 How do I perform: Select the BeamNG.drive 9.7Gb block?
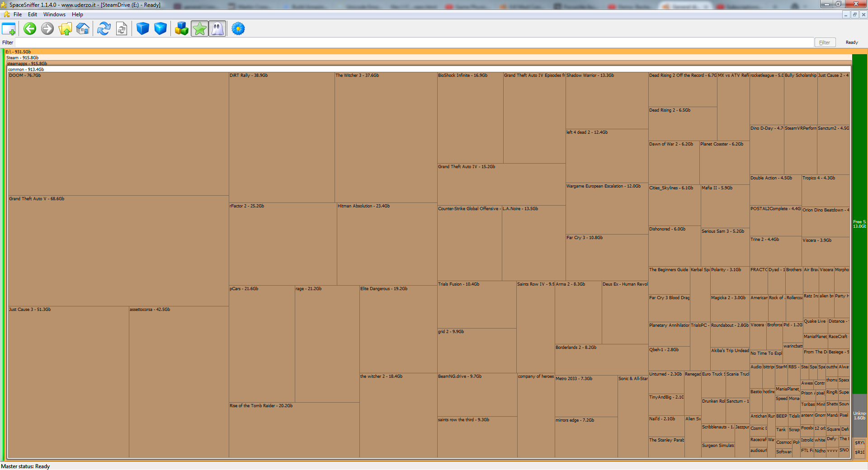(477, 395)
